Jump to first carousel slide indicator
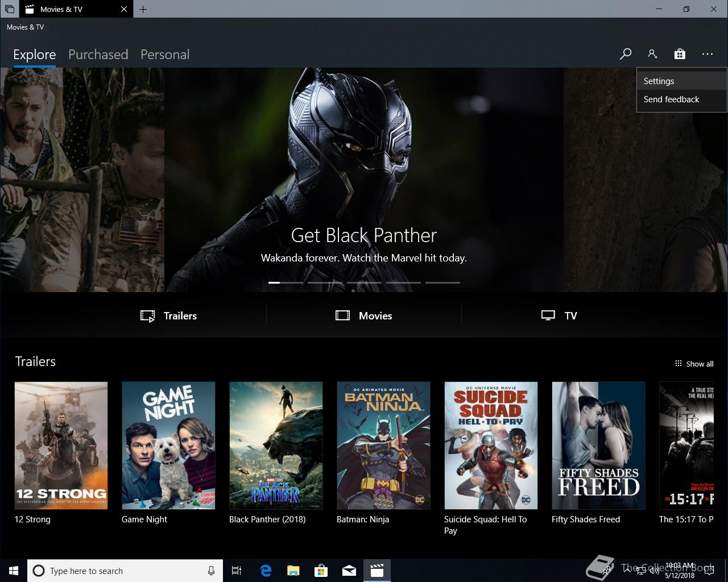Screen dimensions: 728x582 pos(286,282)
